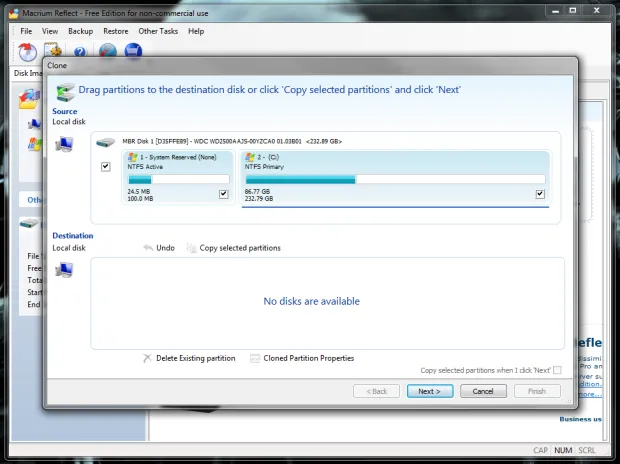Open help via the blue question mark icon
620x464 pixels.
[x=80, y=52]
